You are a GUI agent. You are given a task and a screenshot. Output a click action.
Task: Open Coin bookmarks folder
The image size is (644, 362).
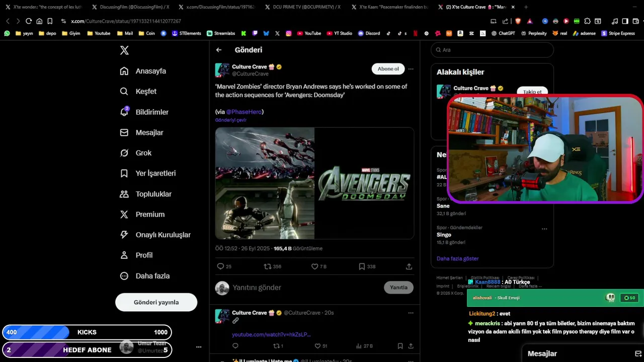tap(147, 33)
